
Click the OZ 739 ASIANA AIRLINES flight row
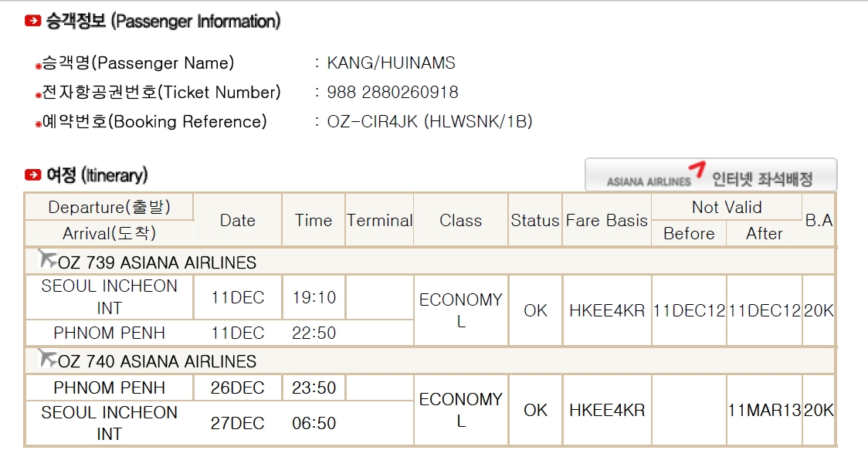430,262
